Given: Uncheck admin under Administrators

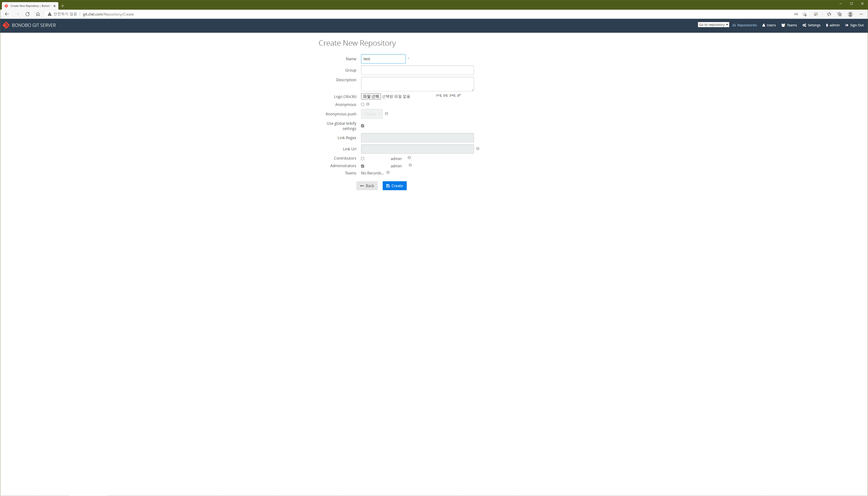Looking at the screenshot, I should coord(363,166).
